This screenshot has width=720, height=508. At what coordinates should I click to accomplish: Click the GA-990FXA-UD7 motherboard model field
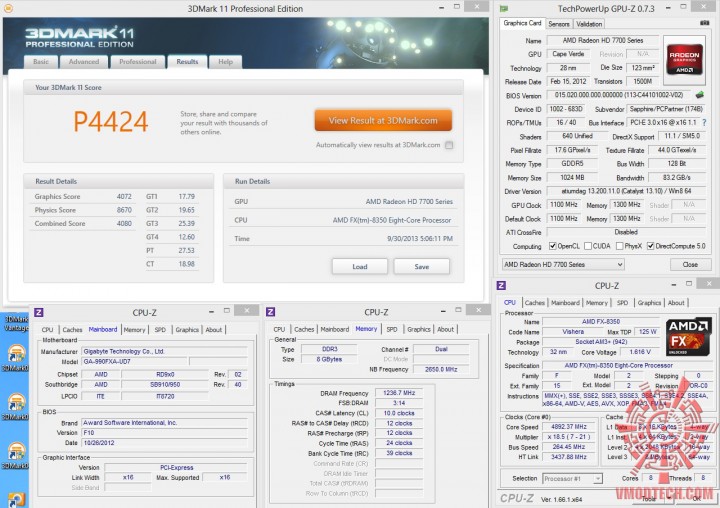pos(134,361)
